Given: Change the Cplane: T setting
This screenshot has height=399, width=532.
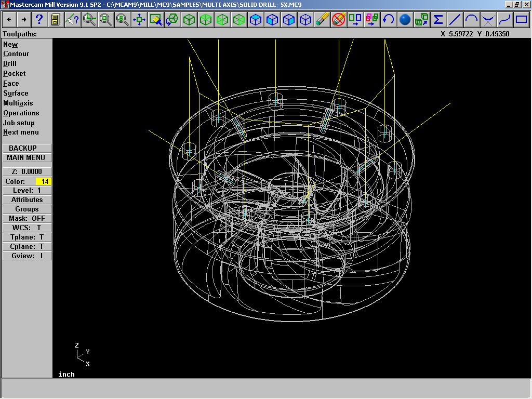Looking at the screenshot, I should (27, 246).
